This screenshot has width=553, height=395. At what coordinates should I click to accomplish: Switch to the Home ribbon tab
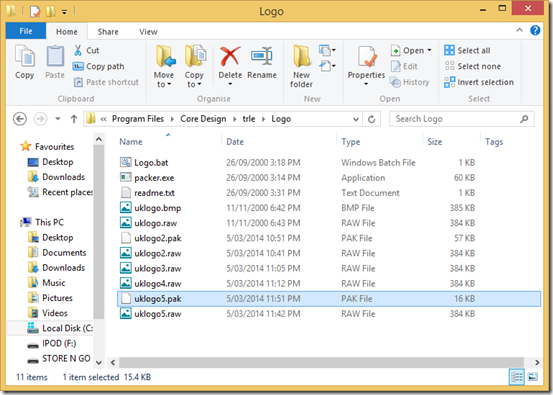(x=67, y=32)
